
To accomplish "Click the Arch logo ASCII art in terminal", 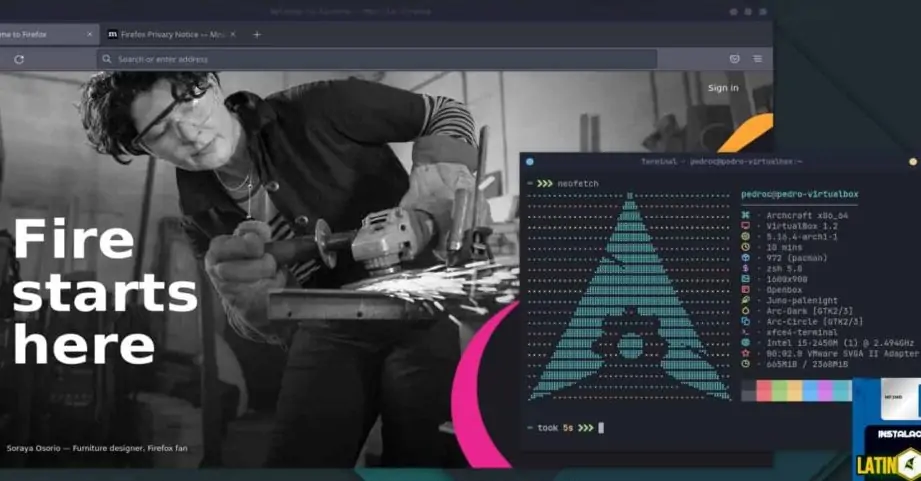I will (x=630, y=297).
